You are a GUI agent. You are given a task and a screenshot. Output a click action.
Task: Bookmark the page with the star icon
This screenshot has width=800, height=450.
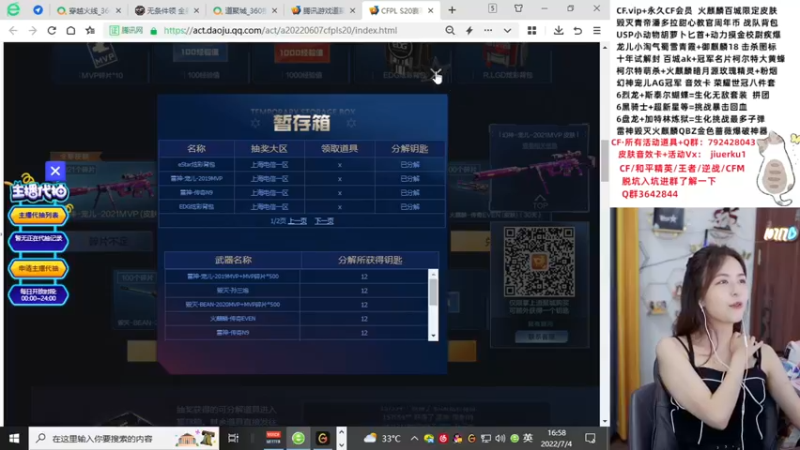[x=90, y=31]
